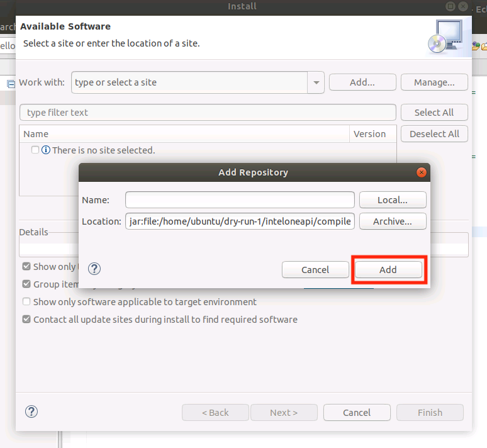The height and width of the screenshot is (448, 487).
Task: Collapse tree node in Eclipse window behind
Action: 11,84
